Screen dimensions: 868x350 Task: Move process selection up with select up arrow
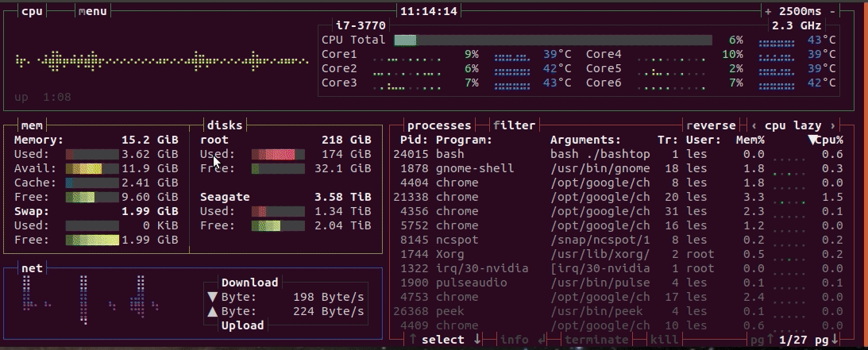pyautogui.click(x=413, y=340)
